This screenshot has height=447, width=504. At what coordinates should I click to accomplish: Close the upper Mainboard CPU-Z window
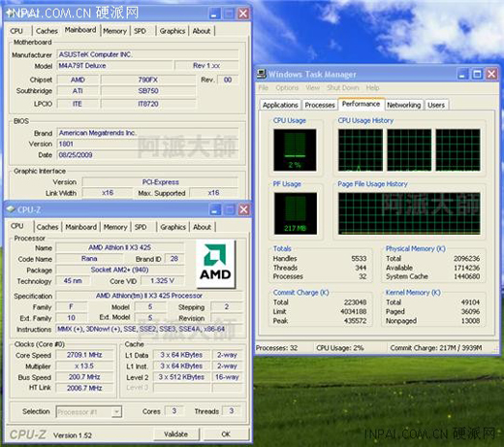pyautogui.click(x=243, y=14)
